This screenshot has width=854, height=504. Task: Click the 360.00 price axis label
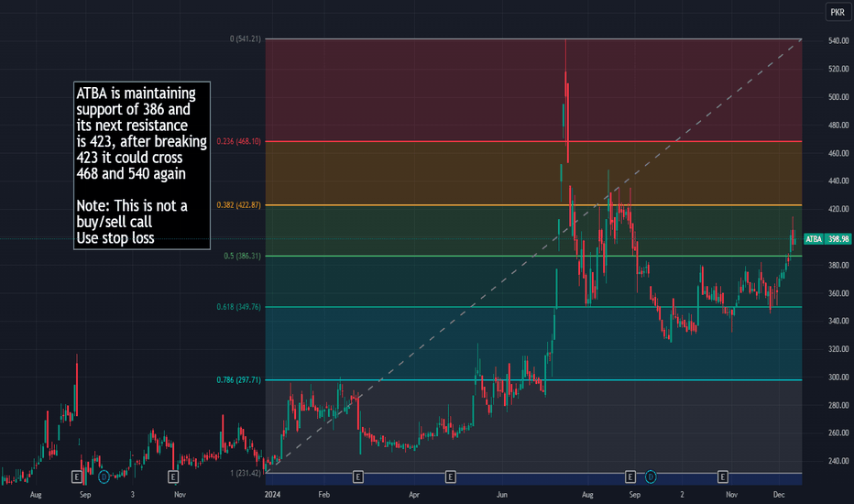click(x=838, y=293)
